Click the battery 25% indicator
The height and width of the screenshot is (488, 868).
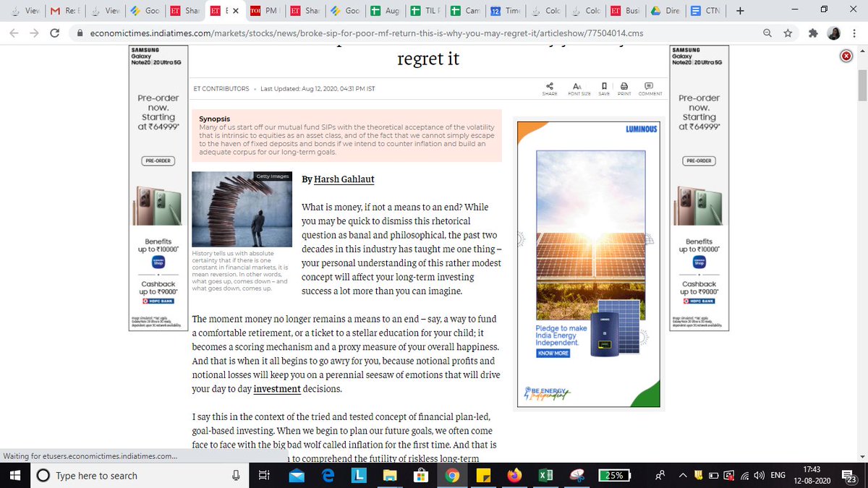615,475
